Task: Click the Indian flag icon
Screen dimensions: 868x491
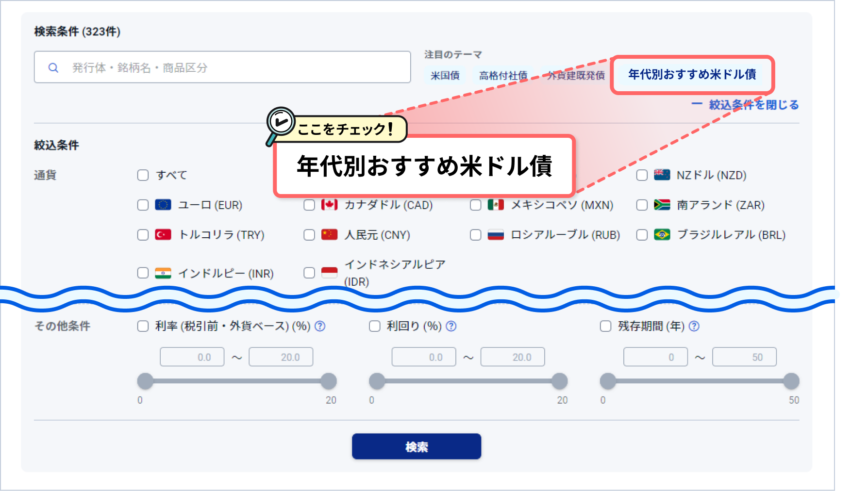Action: (x=163, y=274)
